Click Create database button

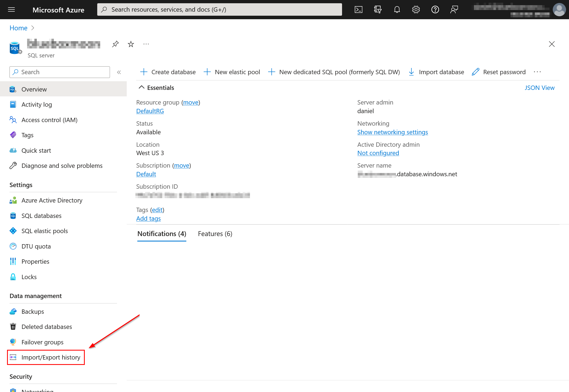pyautogui.click(x=168, y=72)
